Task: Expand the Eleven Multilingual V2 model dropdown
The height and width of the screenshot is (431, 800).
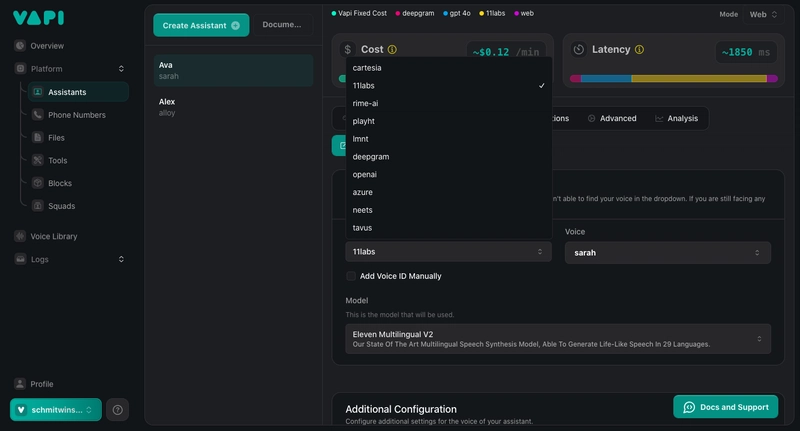Action: pyautogui.click(x=558, y=339)
